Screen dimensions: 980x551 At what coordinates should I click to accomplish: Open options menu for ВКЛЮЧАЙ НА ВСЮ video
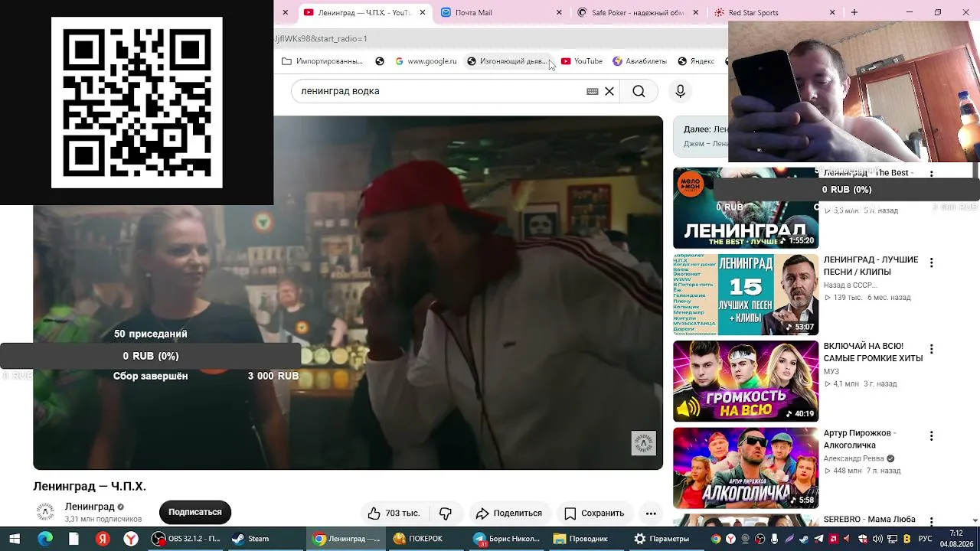[931, 350]
